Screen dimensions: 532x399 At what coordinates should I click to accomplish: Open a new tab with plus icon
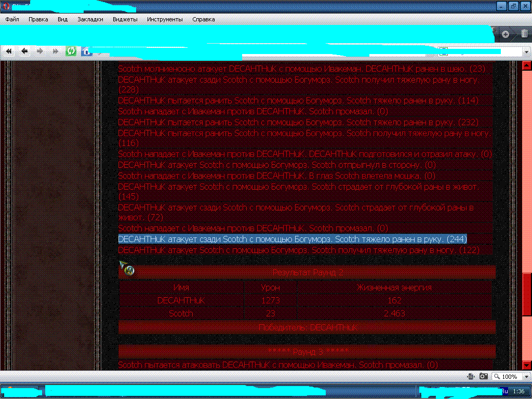coord(506,34)
